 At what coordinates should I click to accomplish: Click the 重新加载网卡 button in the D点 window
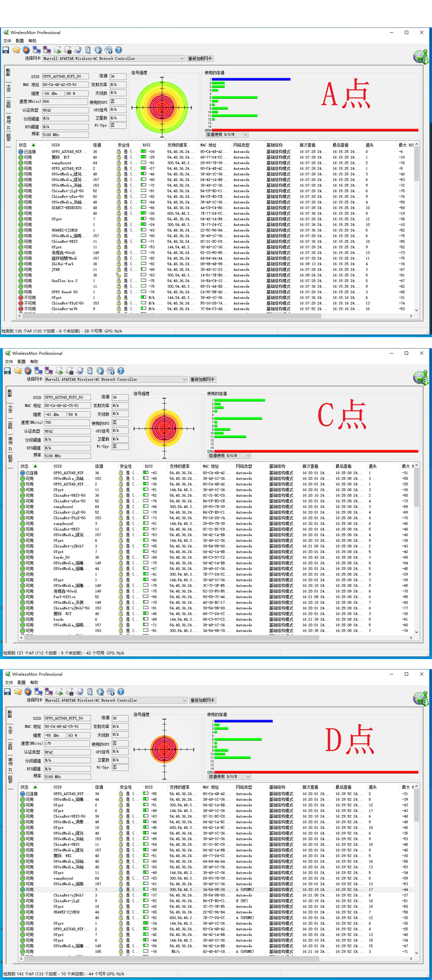[202, 700]
